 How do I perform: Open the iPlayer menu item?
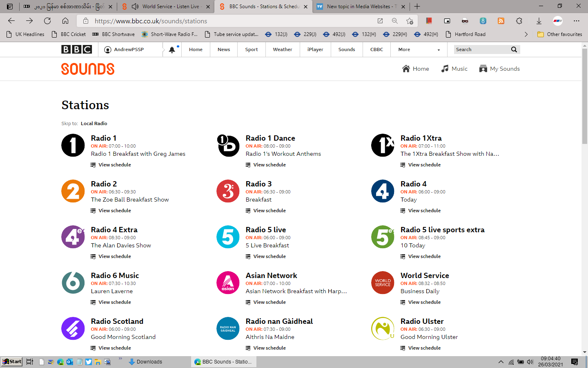point(315,49)
